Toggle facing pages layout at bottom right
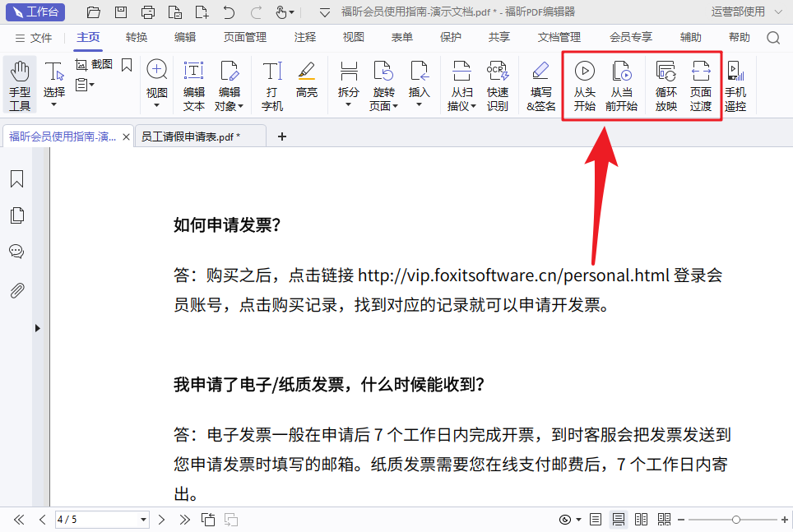The image size is (793, 532). click(641, 519)
